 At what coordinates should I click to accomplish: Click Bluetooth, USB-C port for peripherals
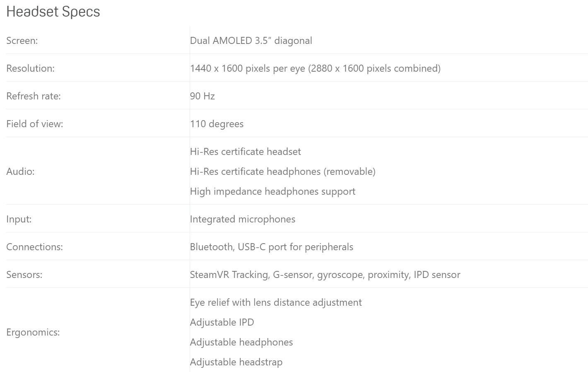tap(272, 247)
